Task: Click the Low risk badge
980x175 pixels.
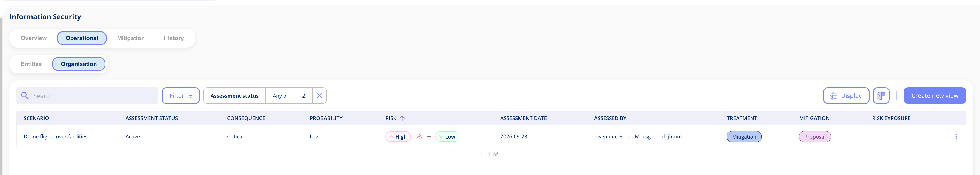Action: tap(447, 137)
